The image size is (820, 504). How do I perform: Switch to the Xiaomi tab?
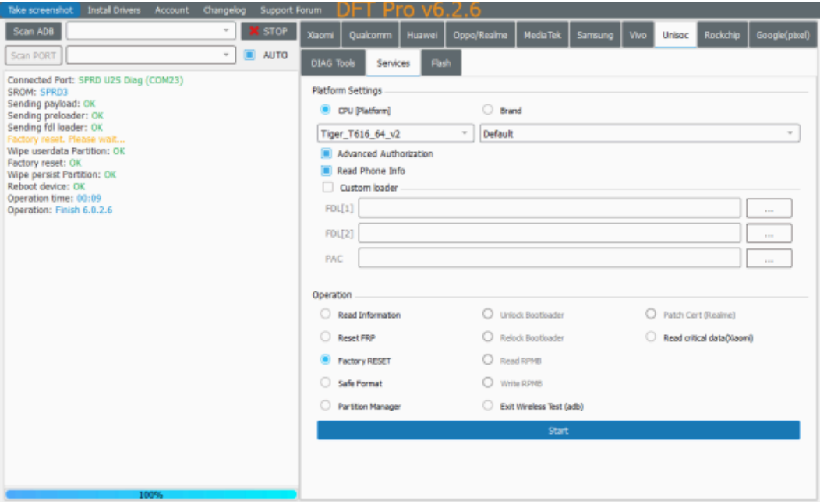320,35
